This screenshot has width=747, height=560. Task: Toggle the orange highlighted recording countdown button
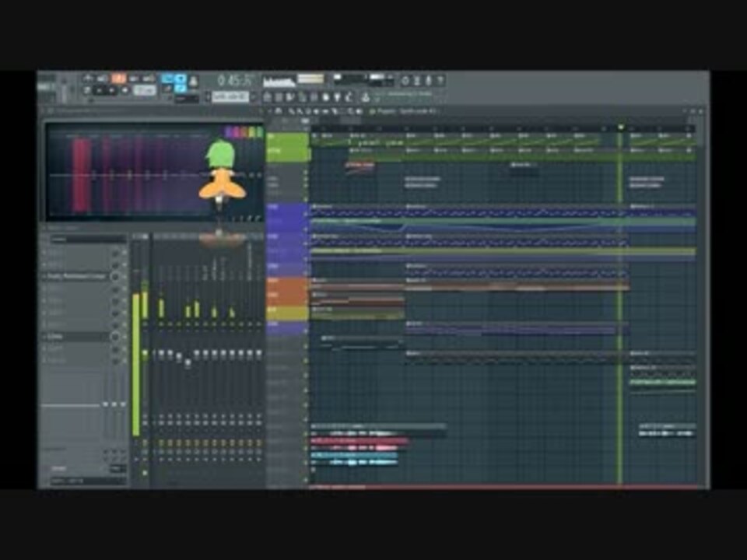118,79
